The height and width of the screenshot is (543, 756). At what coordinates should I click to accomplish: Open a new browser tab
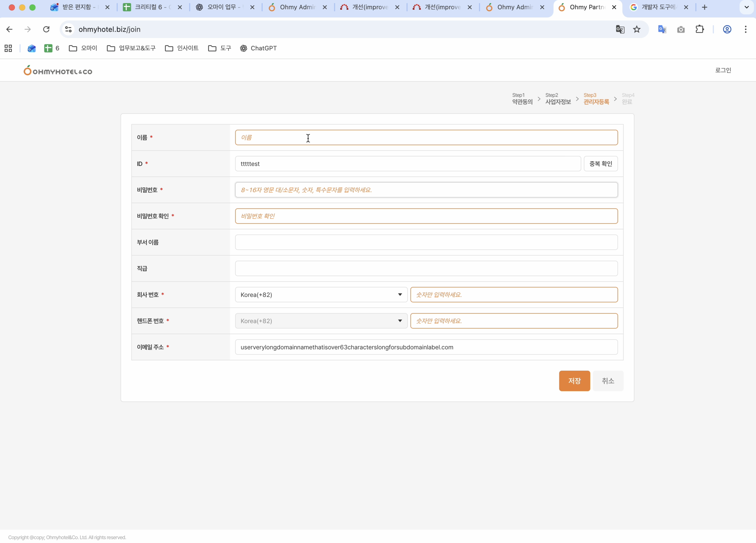tap(704, 7)
